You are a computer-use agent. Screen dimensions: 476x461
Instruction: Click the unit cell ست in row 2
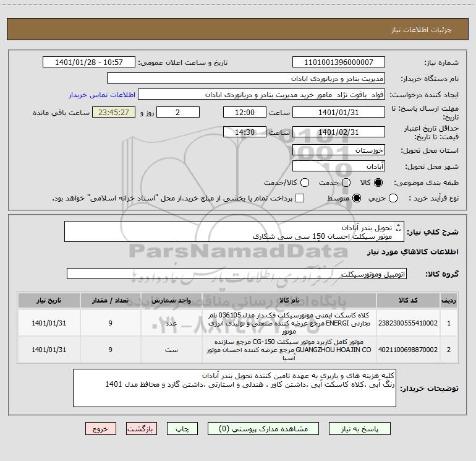coord(171,350)
